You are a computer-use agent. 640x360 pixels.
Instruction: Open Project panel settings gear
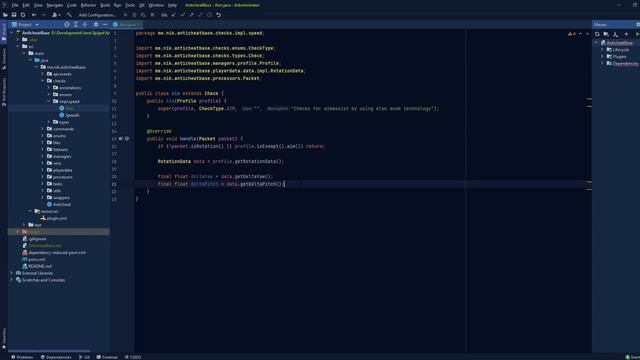(96, 24)
